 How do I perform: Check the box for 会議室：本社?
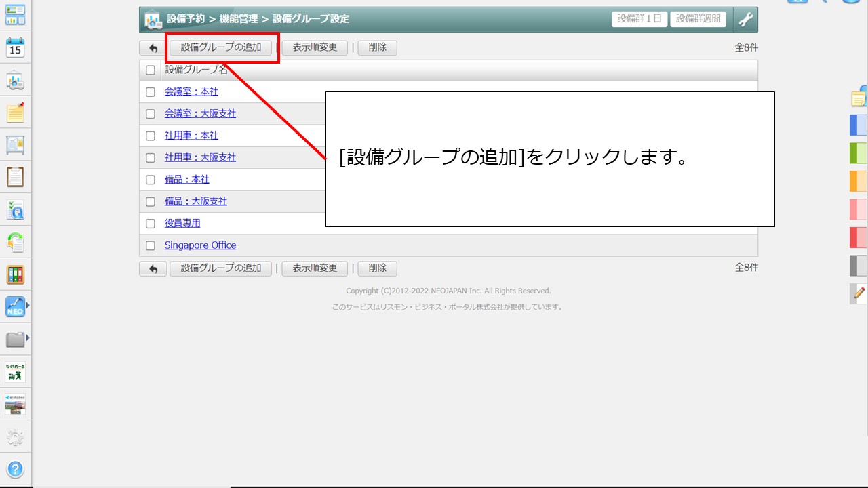pyautogui.click(x=151, y=92)
